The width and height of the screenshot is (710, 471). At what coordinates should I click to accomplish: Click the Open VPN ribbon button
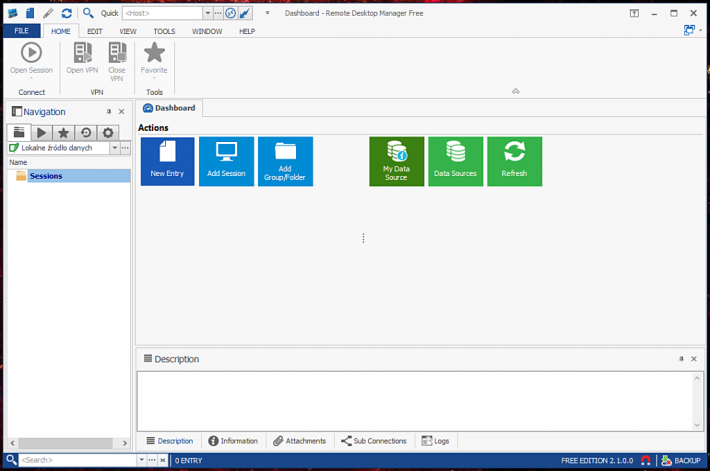click(82, 58)
